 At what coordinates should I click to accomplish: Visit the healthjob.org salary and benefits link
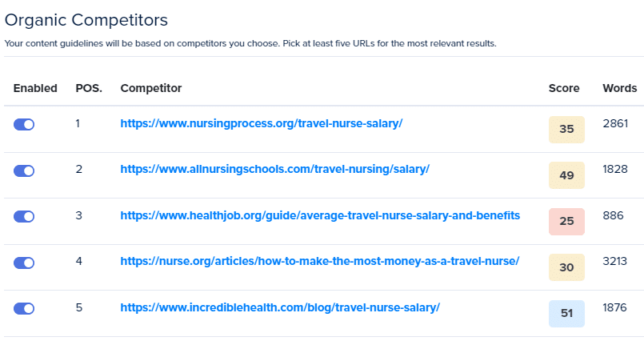(320, 215)
